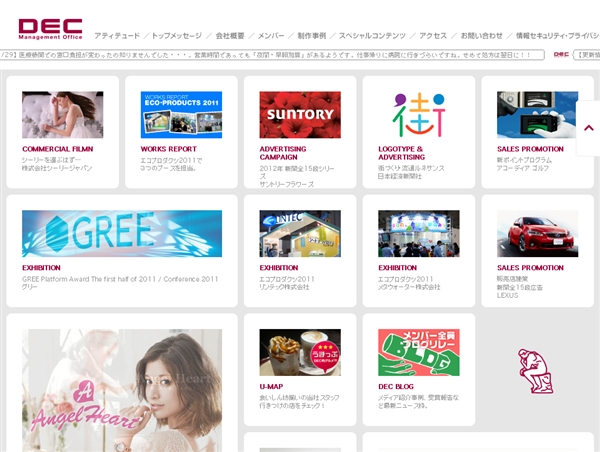This screenshot has width=600, height=452.
Task: Open the メタウォーター exhibition booth thumbnail
Action: coord(419,233)
